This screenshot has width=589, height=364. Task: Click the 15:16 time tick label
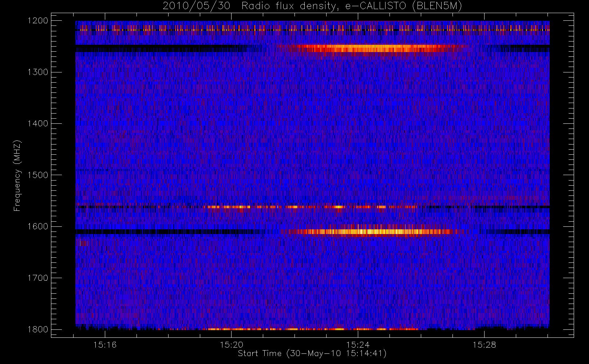click(105, 345)
